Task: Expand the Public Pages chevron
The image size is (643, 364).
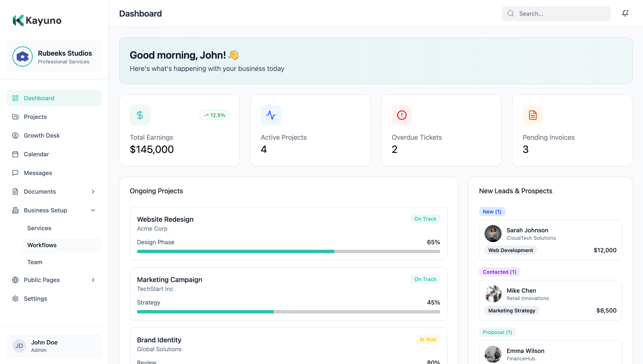Action: tap(93, 280)
